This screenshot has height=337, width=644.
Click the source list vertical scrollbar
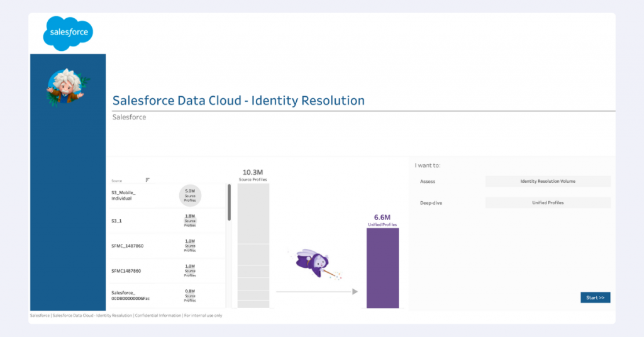click(229, 202)
